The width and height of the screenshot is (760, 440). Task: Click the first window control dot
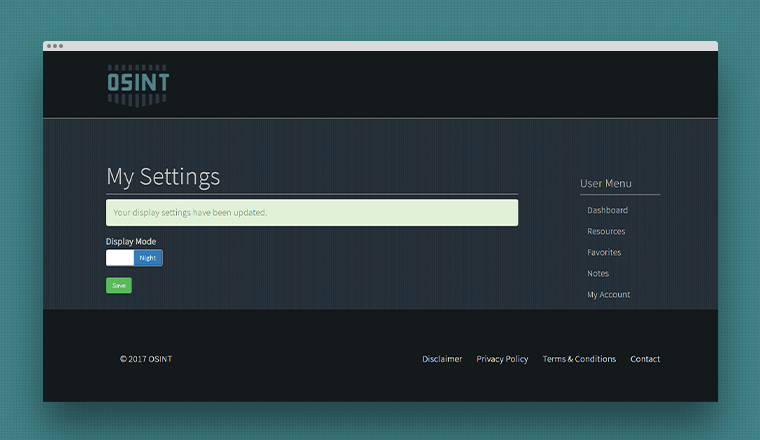point(49,46)
